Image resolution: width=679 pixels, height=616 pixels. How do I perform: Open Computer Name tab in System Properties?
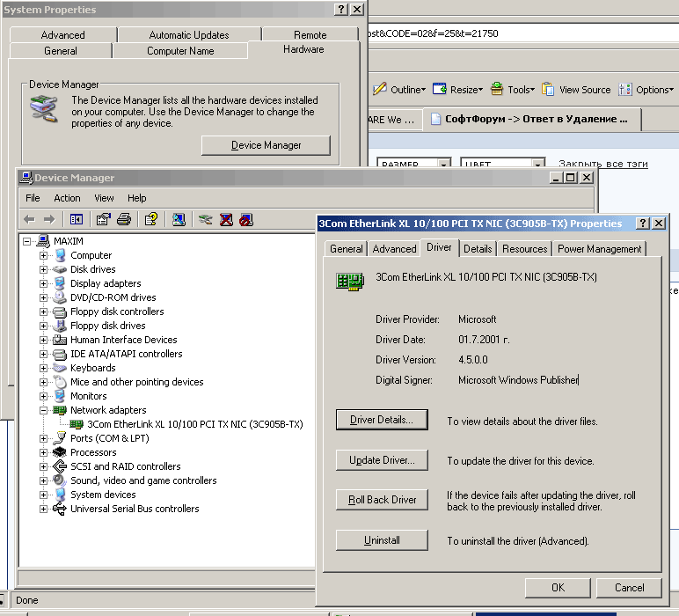[x=180, y=51]
